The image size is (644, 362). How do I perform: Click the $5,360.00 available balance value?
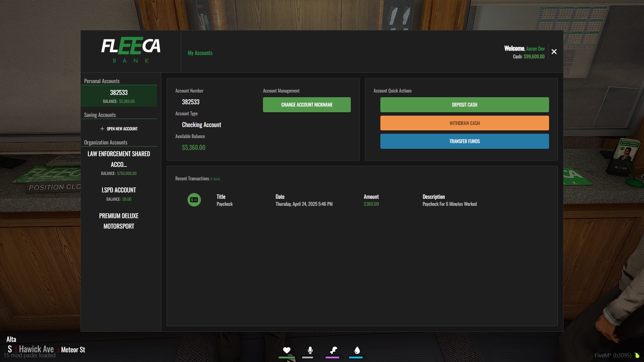click(x=194, y=147)
